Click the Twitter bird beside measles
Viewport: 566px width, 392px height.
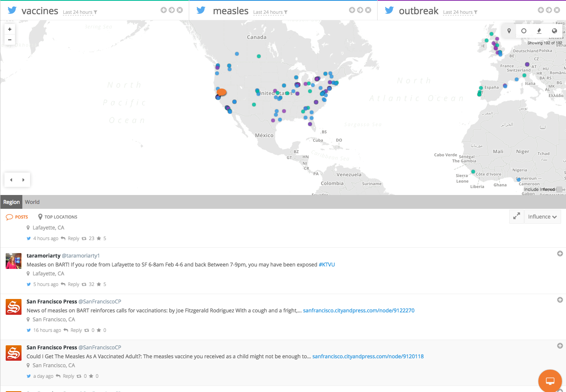[x=201, y=10]
